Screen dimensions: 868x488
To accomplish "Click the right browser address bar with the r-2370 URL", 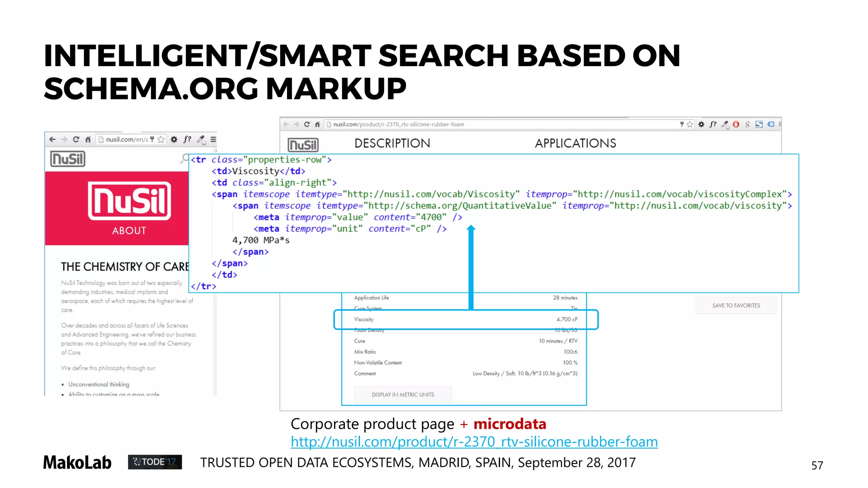I will click(x=509, y=124).
